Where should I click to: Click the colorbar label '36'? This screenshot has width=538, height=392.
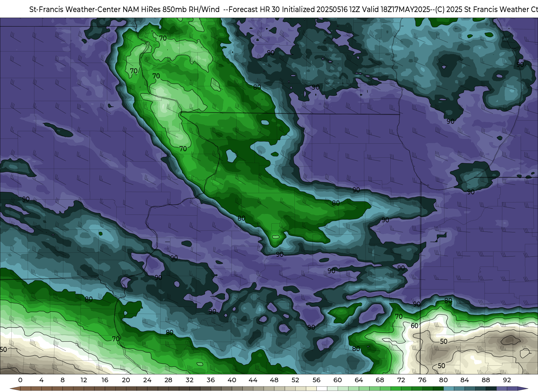pyautogui.click(x=211, y=380)
